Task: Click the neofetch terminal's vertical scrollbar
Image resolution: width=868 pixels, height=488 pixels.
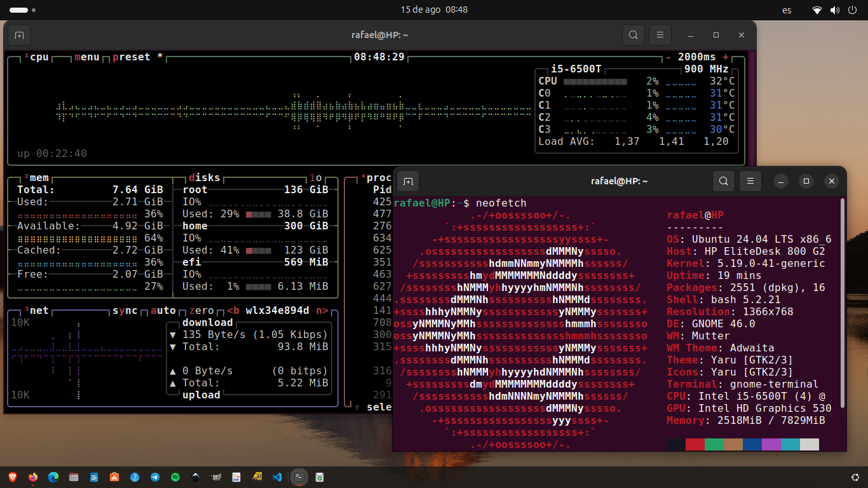Action: point(843,302)
